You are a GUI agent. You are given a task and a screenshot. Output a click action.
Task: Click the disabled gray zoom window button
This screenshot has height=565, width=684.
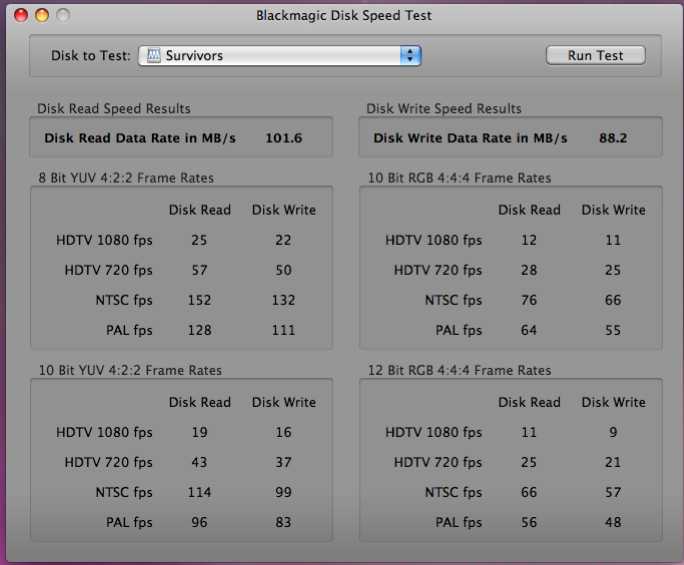[63, 15]
